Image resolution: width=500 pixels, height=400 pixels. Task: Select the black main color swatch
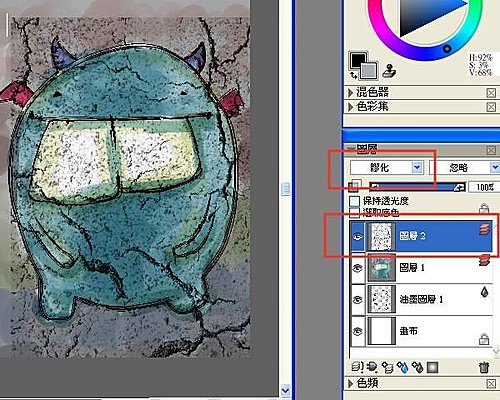click(358, 60)
